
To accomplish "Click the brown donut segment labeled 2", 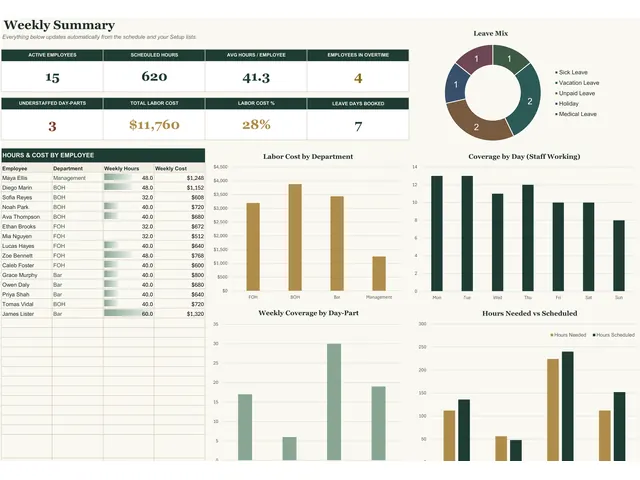I will (476, 124).
